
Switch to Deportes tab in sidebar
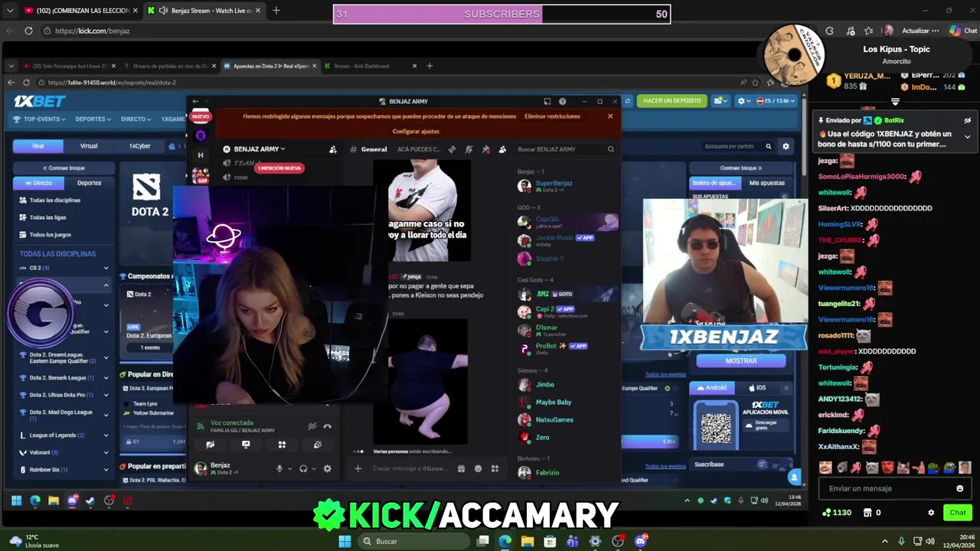[89, 183]
